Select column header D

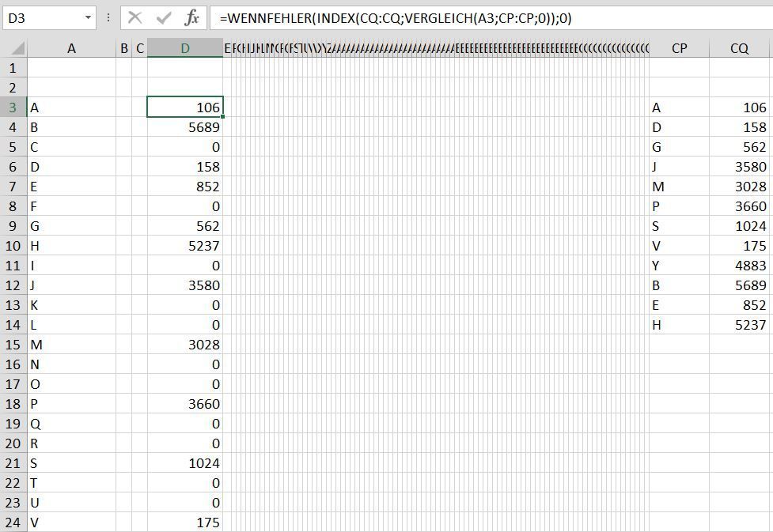tap(184, 47)
